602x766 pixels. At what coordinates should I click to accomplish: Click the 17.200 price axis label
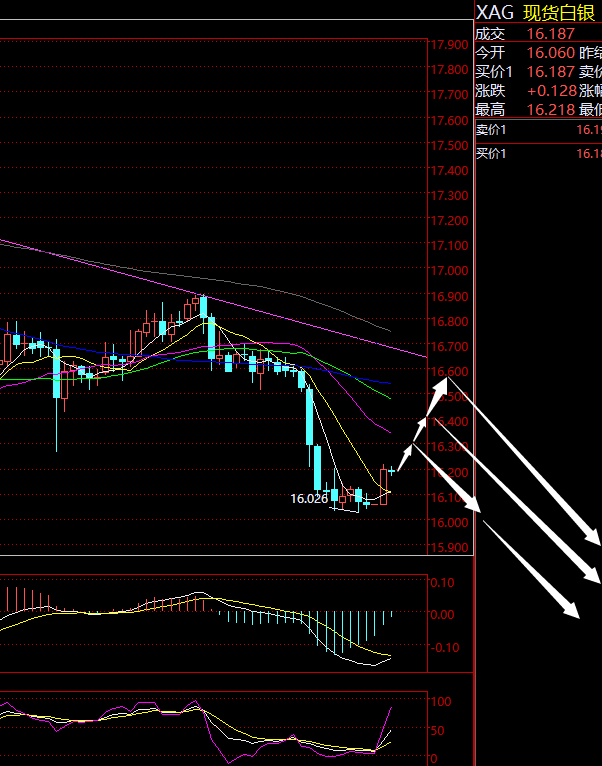coord(449,221)
